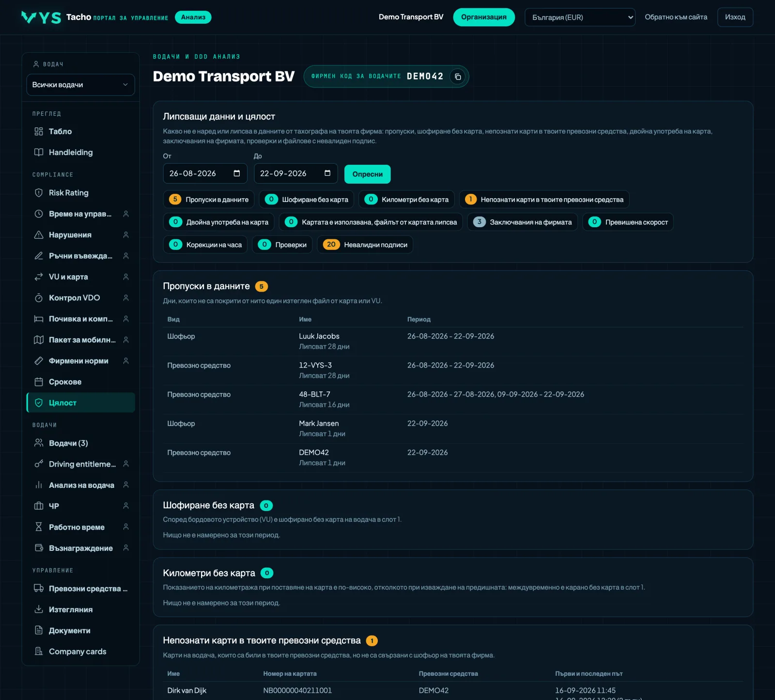Click the До date field 22-09-2026
Viewport: 775px width, 700px height.
(x=296, y=173)
